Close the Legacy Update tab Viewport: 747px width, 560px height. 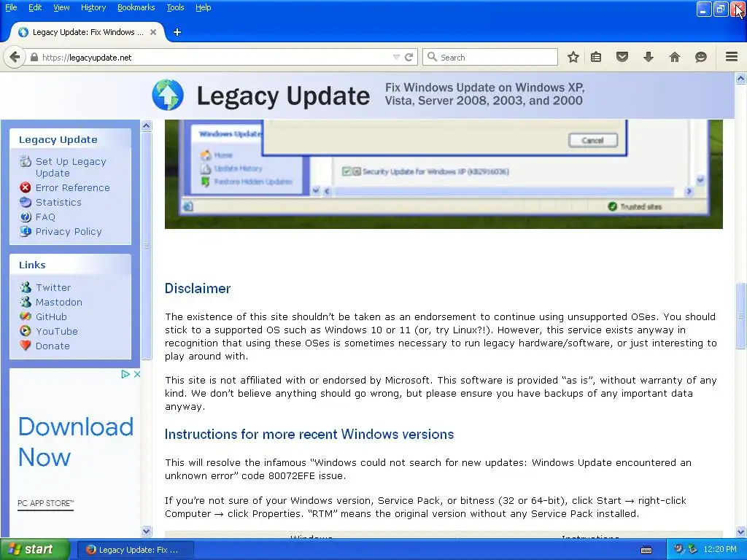coord(153,32)
